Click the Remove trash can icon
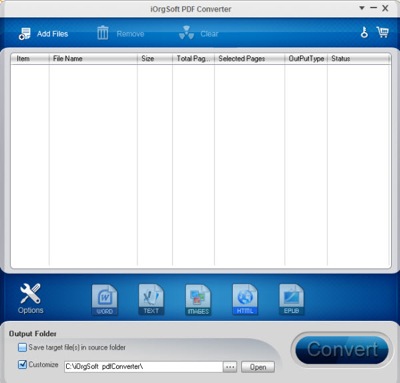Screen dimensions: 400x383 [103, 33]
